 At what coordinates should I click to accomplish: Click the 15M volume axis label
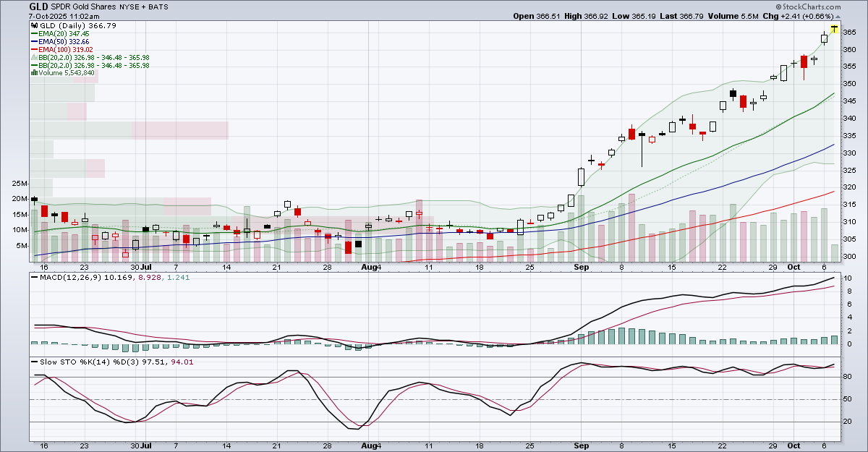tap(20, 215)
